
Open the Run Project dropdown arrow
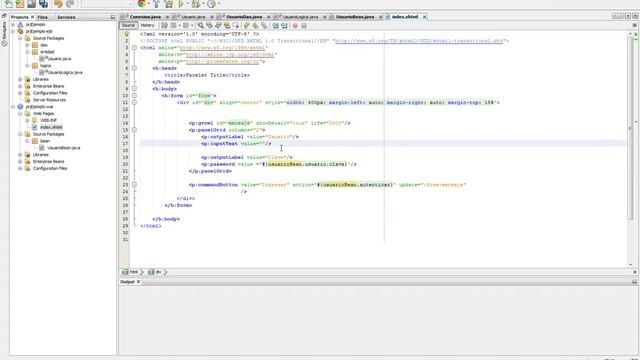[x=188, y=4]
